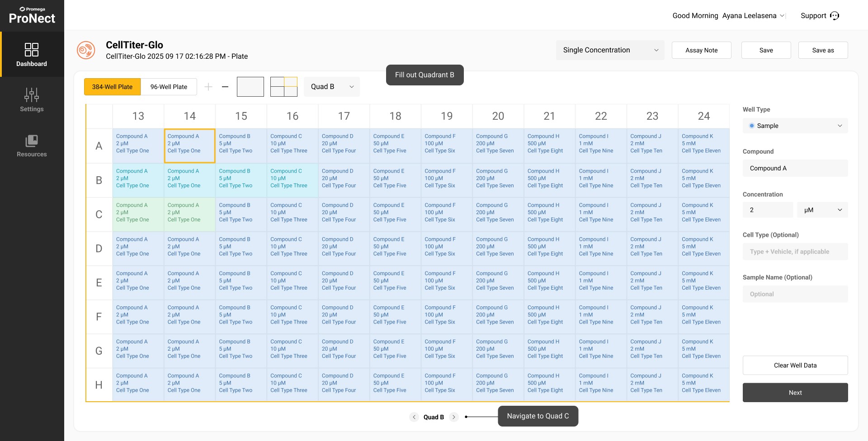Select well H24 Compound K

704,385
